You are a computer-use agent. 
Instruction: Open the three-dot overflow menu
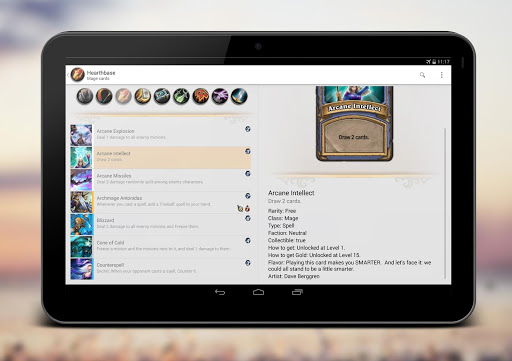point(442,75)
